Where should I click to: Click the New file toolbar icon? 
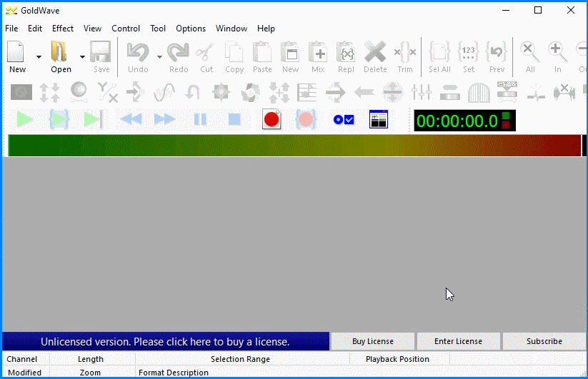pyautogui.click(x=16, y=52)
